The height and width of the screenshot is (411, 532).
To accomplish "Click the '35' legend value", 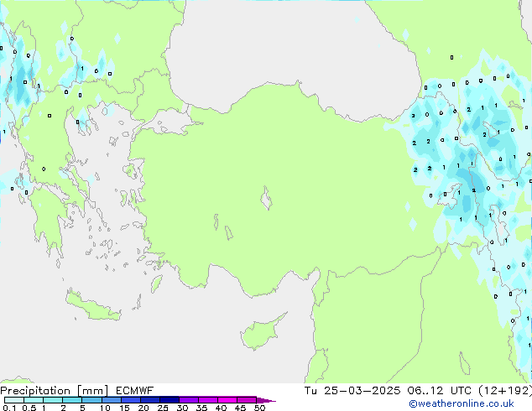I will pyautogui.click(x=201, y=408).
